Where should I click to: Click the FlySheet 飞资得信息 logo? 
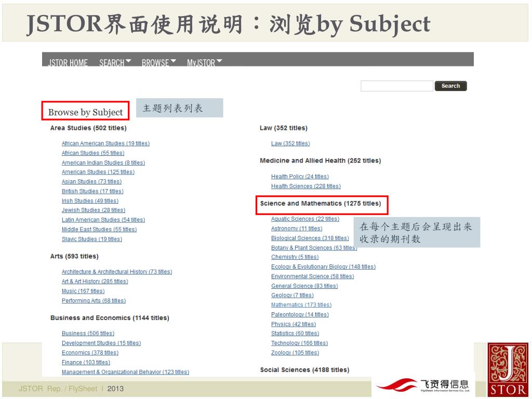click(423, 385)
